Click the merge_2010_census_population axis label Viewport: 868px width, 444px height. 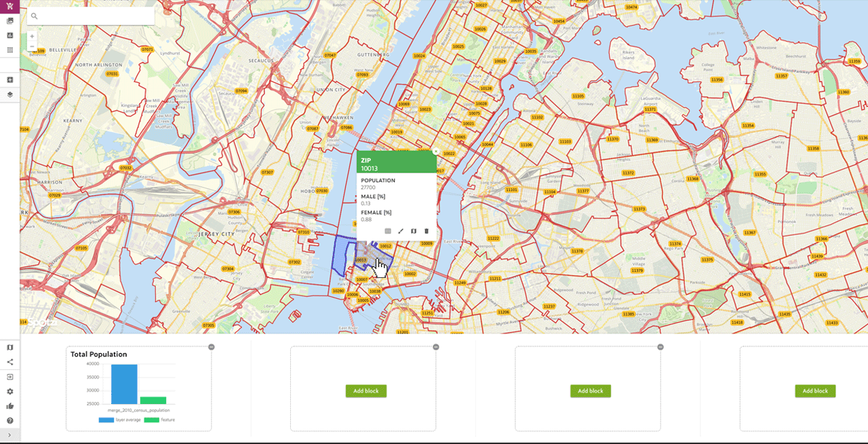coord(138,411)
